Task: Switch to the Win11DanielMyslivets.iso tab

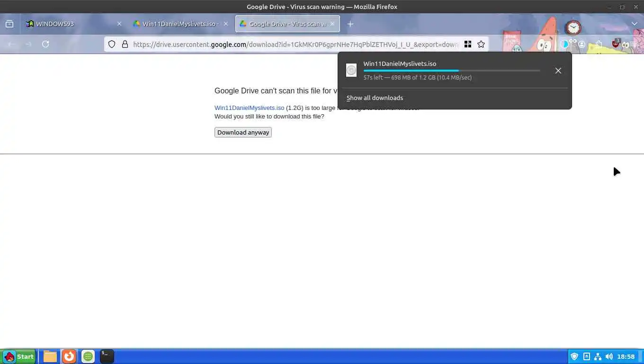Action: pyautogui.click(x=180, y=24)
